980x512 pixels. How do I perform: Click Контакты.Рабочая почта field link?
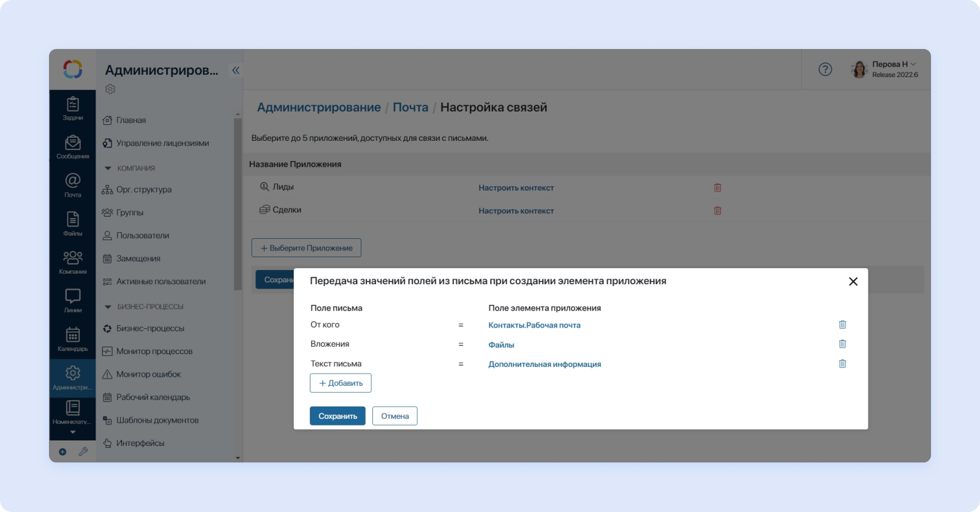pyautogui.click(x=534, y=325)
